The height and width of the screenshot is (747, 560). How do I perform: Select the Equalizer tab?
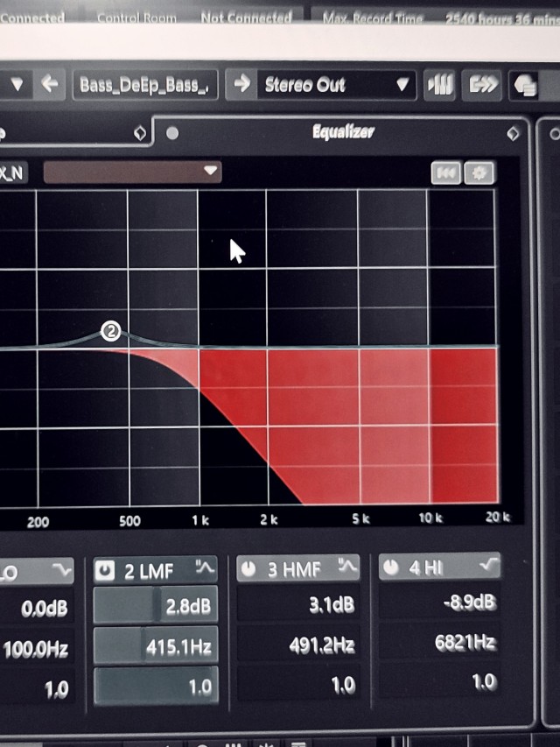click(x=343, y=131)
